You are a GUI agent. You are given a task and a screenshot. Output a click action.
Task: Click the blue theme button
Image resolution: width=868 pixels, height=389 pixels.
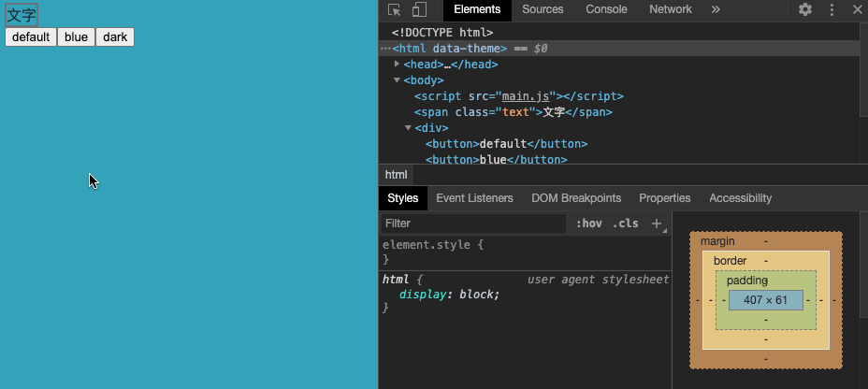point(77,37)
